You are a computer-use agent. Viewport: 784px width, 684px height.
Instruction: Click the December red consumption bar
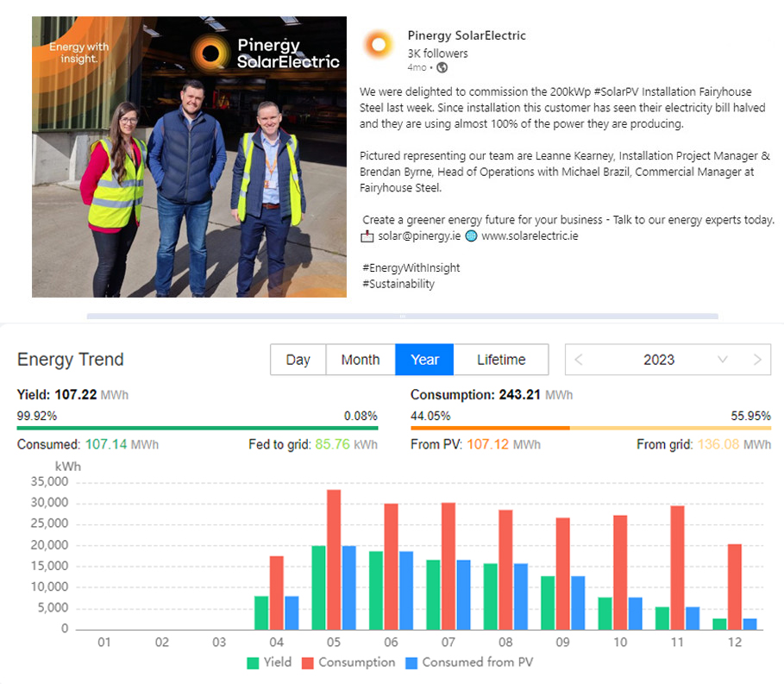pos(735,587)
